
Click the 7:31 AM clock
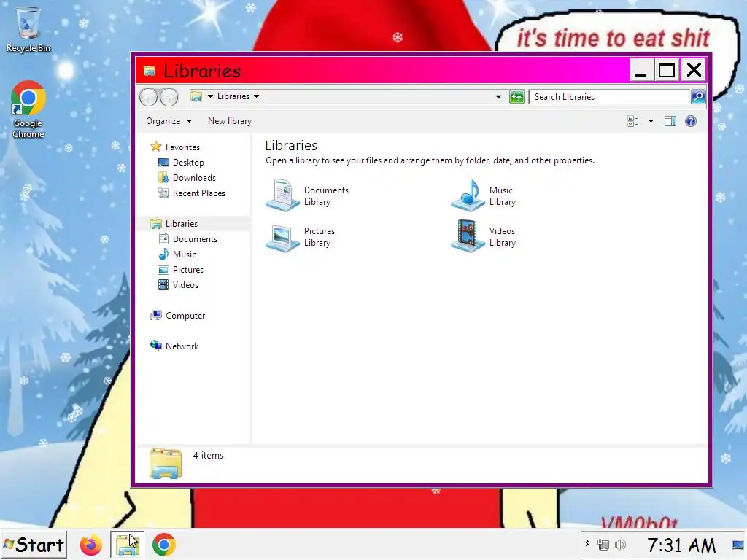pyautogui.click(x=681, y=545)
